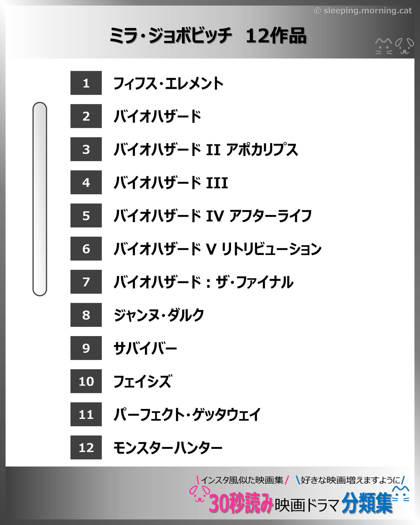420x525 pixels.
Task: Click the vertical rounded bar beside Biohazard entries
Action: coord(40,199)
